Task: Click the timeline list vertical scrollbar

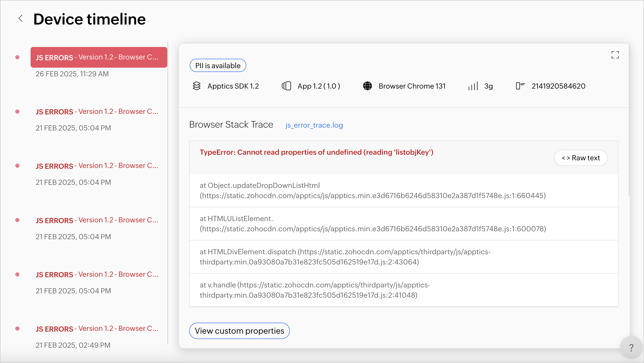Action: 168,193
